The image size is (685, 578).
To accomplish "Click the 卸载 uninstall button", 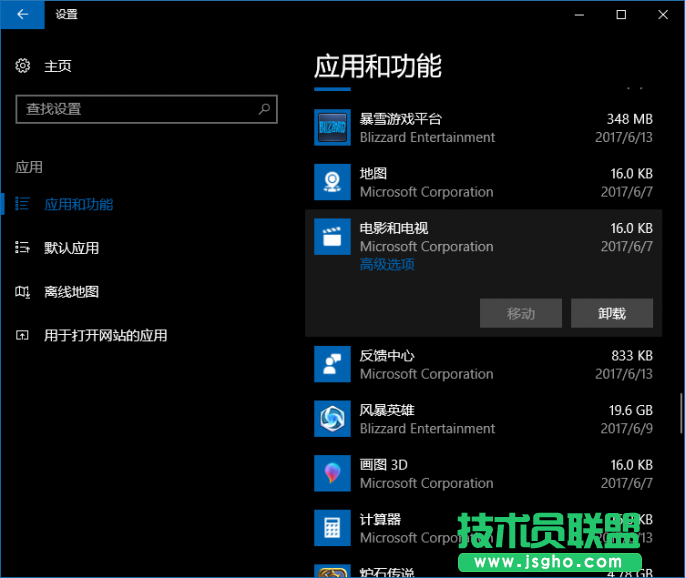I will (612, 313).
